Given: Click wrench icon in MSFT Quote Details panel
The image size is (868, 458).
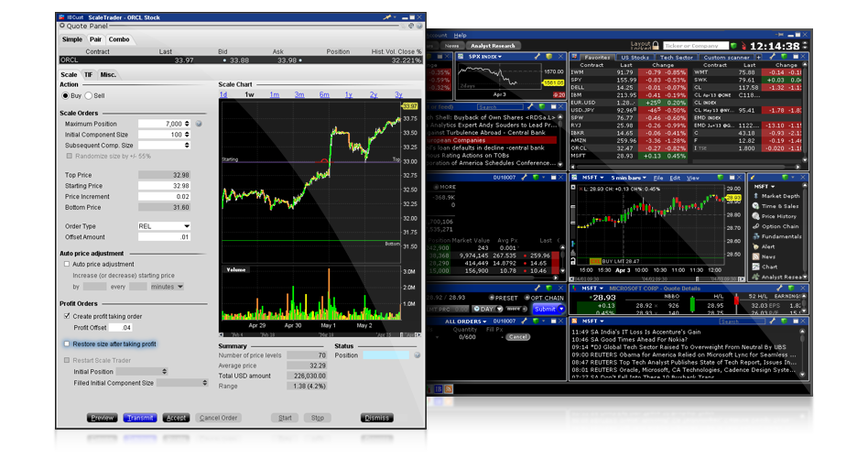Looking at the screenshot, I should [780, 288].
